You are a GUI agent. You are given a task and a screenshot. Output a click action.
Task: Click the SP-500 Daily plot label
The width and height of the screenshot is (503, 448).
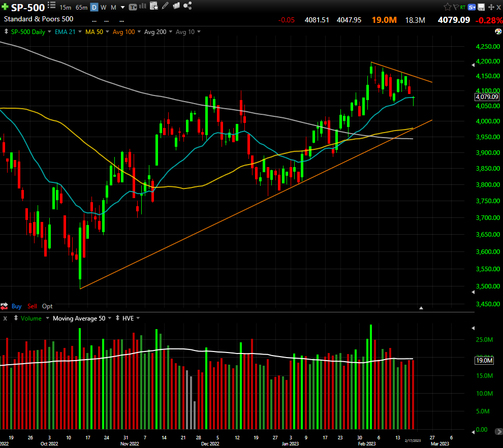28,32
